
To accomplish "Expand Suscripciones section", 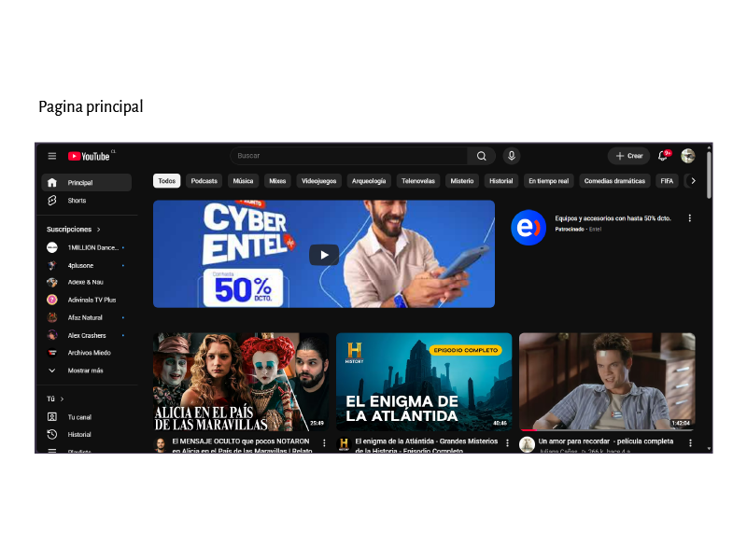I will tap(74, 229).
